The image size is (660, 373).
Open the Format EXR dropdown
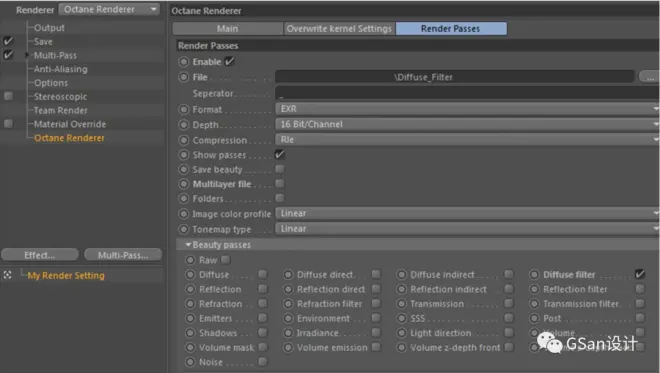(467, 109)
